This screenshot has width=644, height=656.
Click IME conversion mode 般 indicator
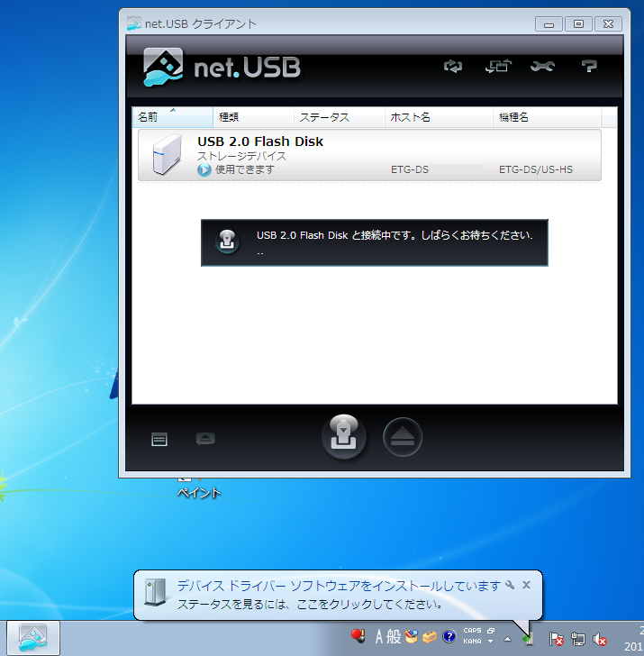394,637
